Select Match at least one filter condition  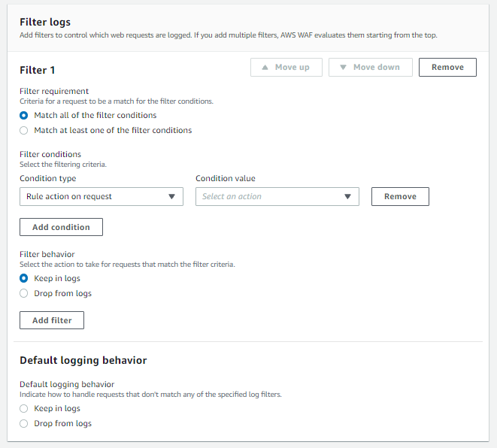point(25,131)
